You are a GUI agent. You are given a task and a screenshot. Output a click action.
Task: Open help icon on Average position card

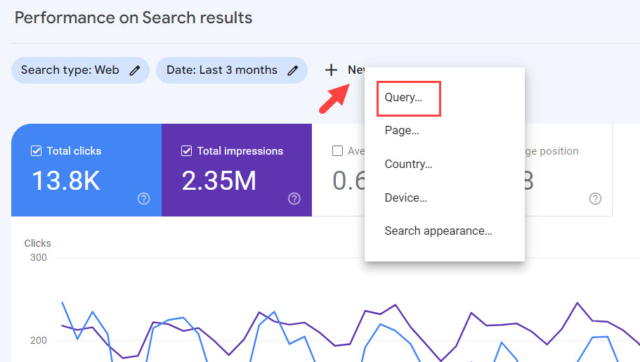point(595,199)
